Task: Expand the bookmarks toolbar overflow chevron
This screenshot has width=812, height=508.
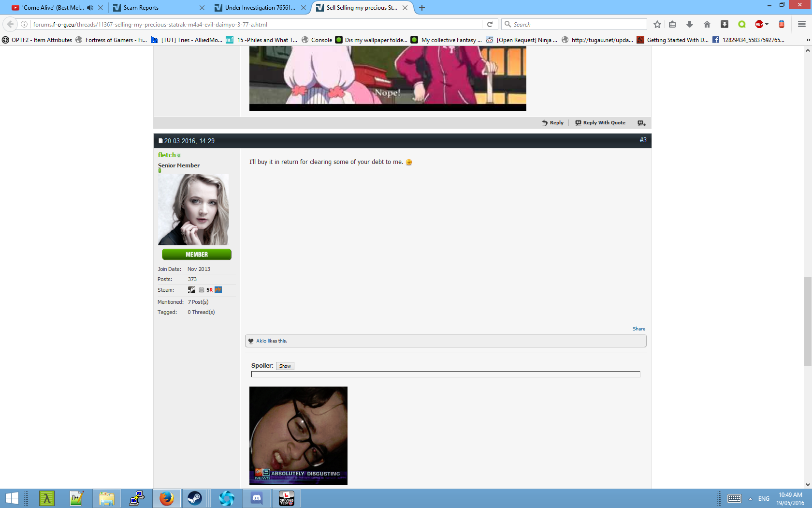Action: (x=808, y=40)
